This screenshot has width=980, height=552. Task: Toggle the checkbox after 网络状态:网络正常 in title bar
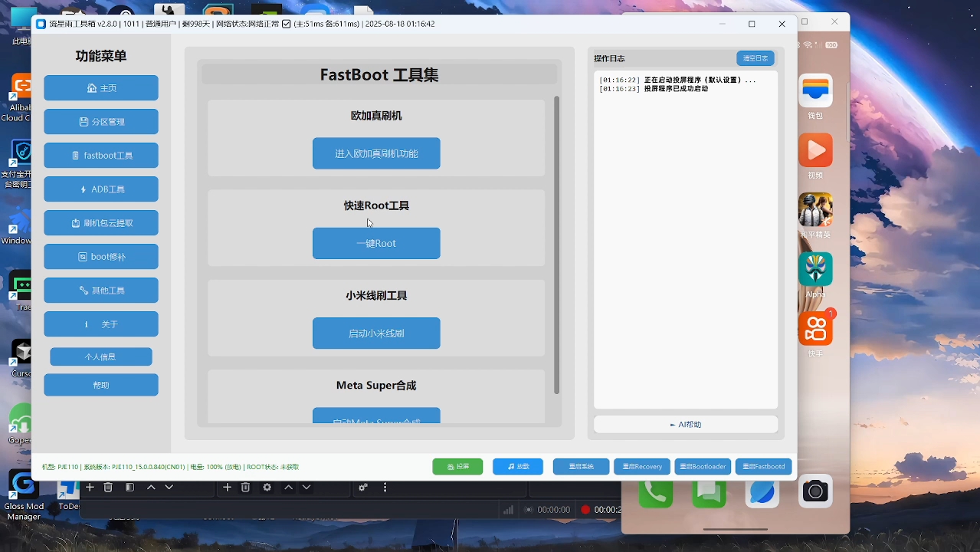(287, 24)
